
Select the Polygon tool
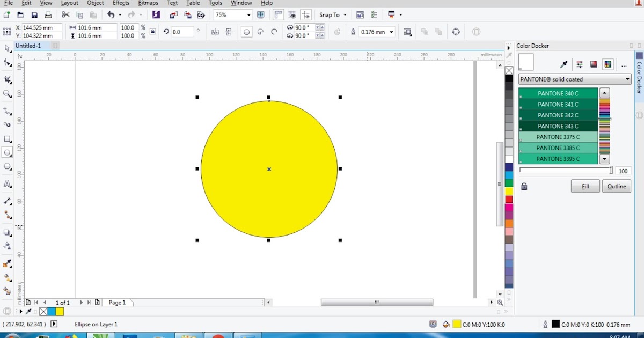[x=7, y=166]
